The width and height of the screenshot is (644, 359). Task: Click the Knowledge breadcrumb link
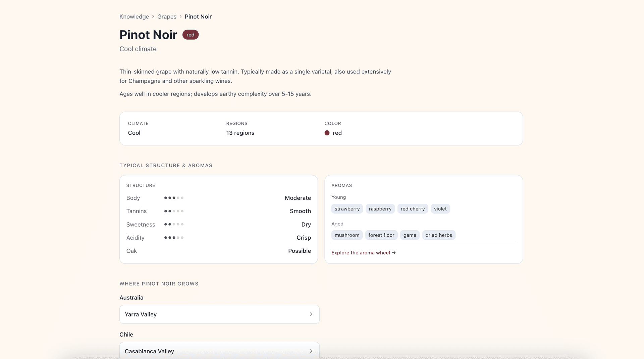[134, 17]
